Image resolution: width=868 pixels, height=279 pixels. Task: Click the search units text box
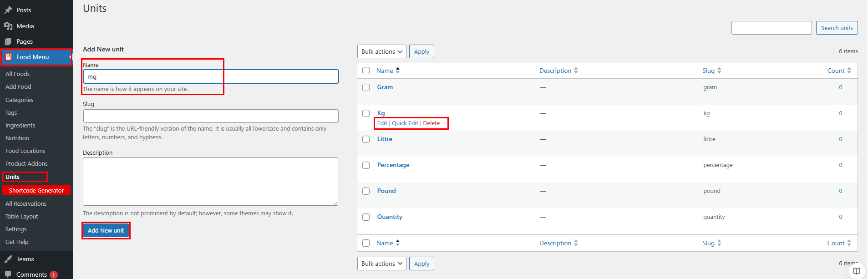772,28
